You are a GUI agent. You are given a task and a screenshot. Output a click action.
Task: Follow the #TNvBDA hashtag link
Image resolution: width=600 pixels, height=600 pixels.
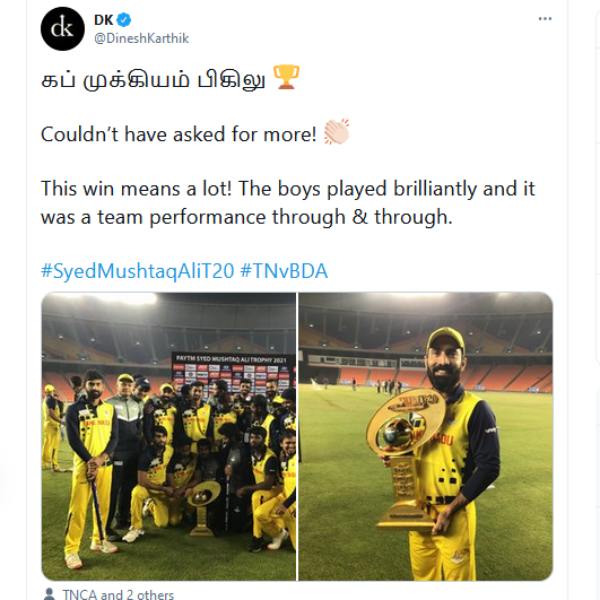284,271
